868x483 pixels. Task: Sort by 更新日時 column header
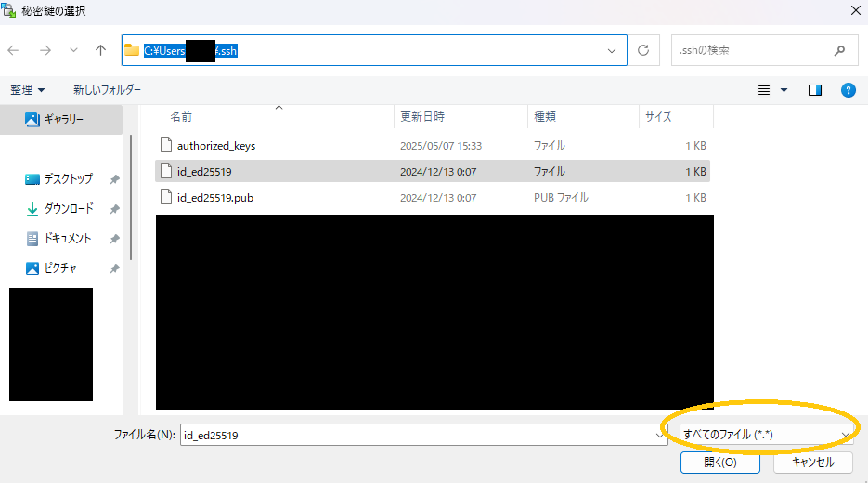click(x=422, y=117)
